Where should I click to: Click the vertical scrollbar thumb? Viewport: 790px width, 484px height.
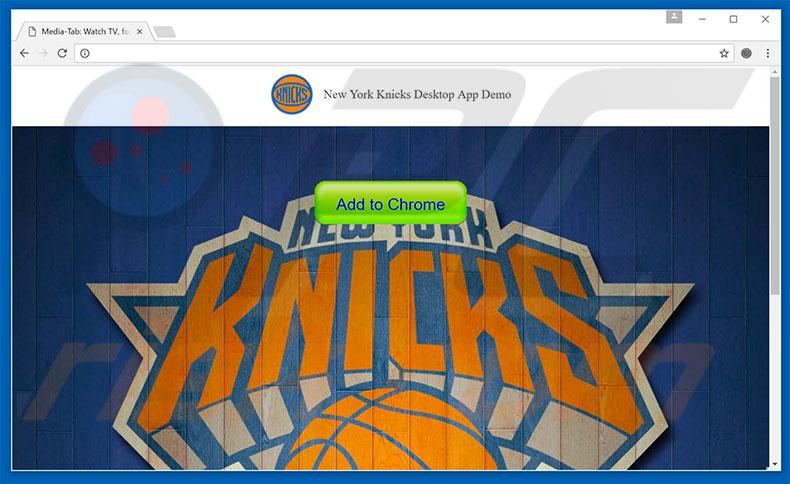coord(775,185)
